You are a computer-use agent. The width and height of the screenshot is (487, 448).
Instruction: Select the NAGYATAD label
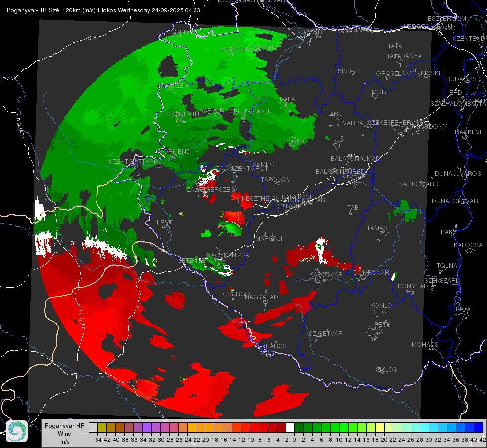tap(261, 297)
